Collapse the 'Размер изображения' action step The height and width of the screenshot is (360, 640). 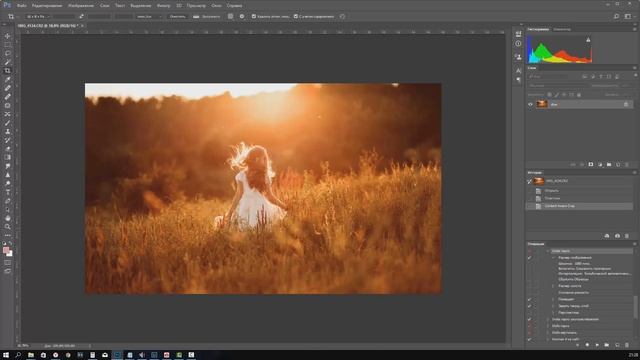(553, 258)
